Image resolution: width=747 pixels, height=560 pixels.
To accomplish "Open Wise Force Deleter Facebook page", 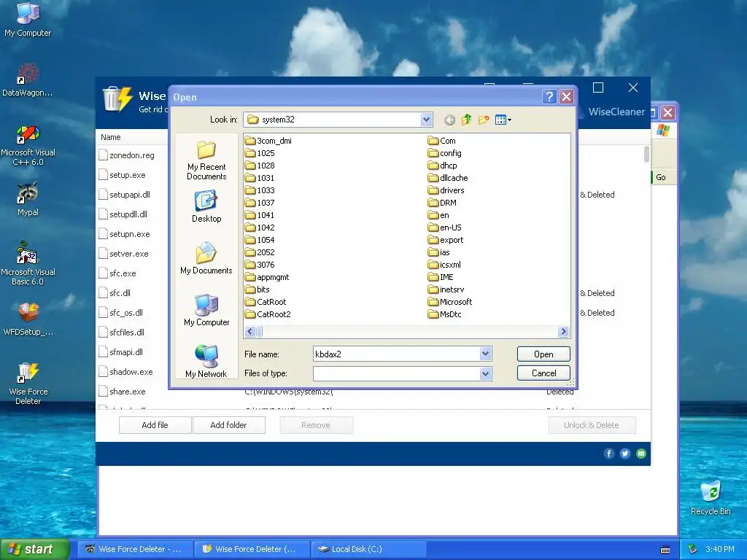I will pyautogui.click(x=609, y=454).
